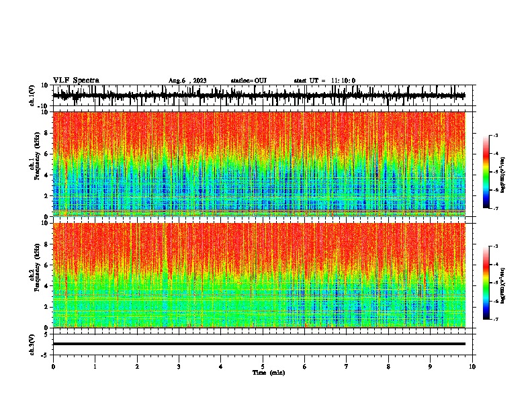Click the time-axis tick label '9'
Screen dimensions: 532x411
pyautogui.click(x=430, y=367)
